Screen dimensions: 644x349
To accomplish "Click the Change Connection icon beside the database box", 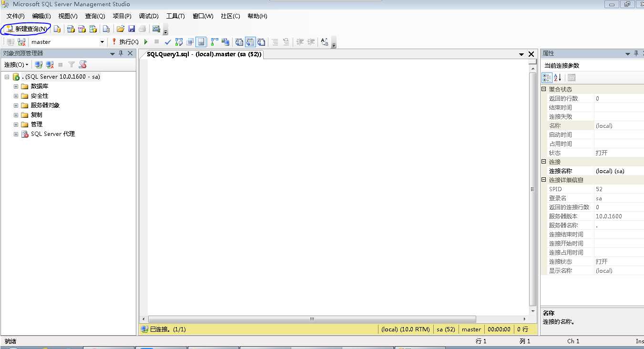I will [21, 42].
